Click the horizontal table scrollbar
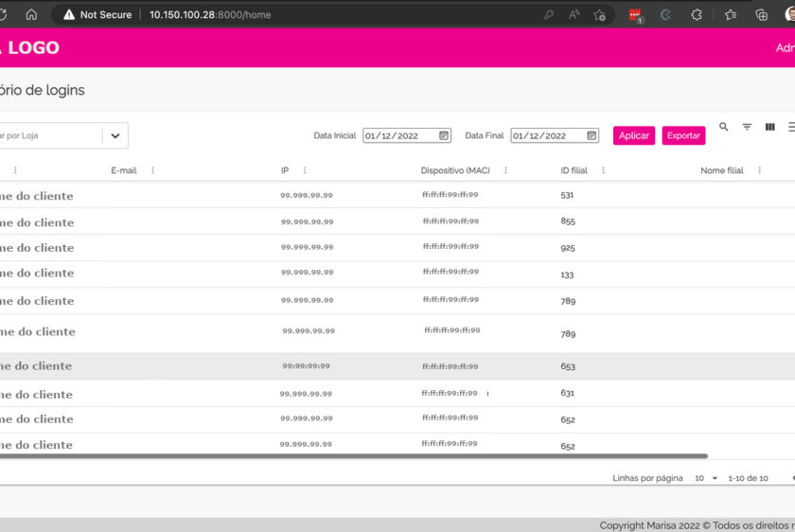795x532 pixels. [x=353, y=456]
